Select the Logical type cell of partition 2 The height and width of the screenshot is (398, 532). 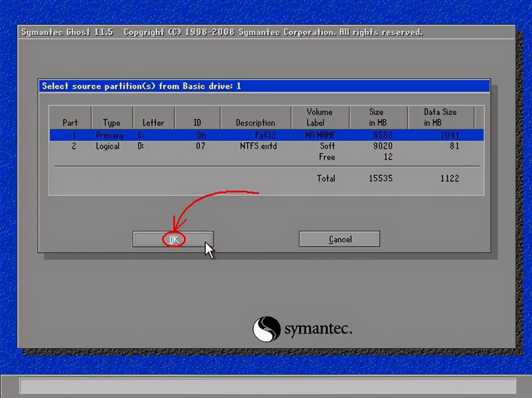point(108,146)
